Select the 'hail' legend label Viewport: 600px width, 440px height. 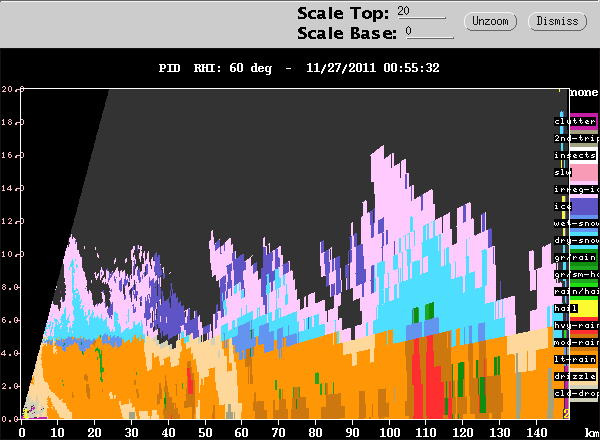(566, 308)
